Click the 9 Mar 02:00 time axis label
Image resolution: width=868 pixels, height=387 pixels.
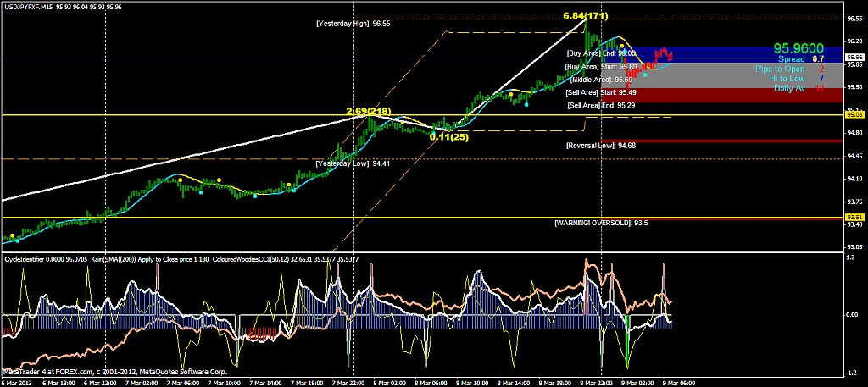click(x=638, y=382)
